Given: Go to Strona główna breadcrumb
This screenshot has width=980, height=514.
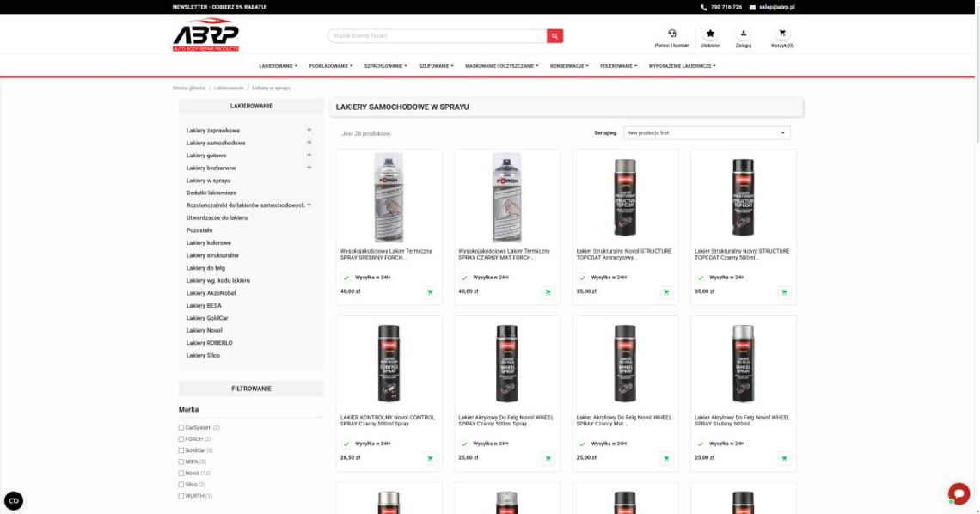Looking at the screenshot, I should pyautogui.click(x=189, y=88).
